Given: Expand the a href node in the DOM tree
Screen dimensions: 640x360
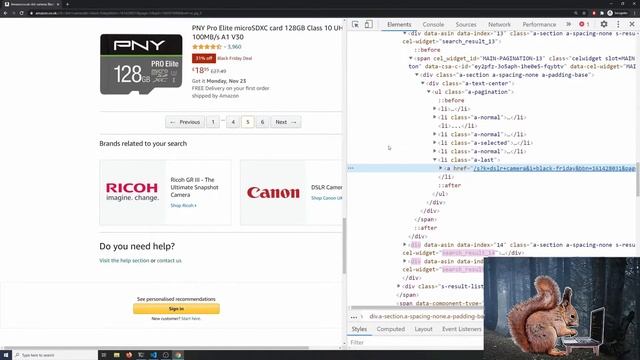Looking at the screenshot, I should coord(441,168).
